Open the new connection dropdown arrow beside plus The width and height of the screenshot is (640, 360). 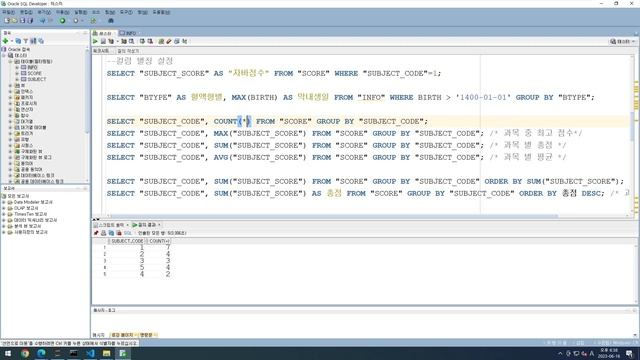[x=11, y=41]
